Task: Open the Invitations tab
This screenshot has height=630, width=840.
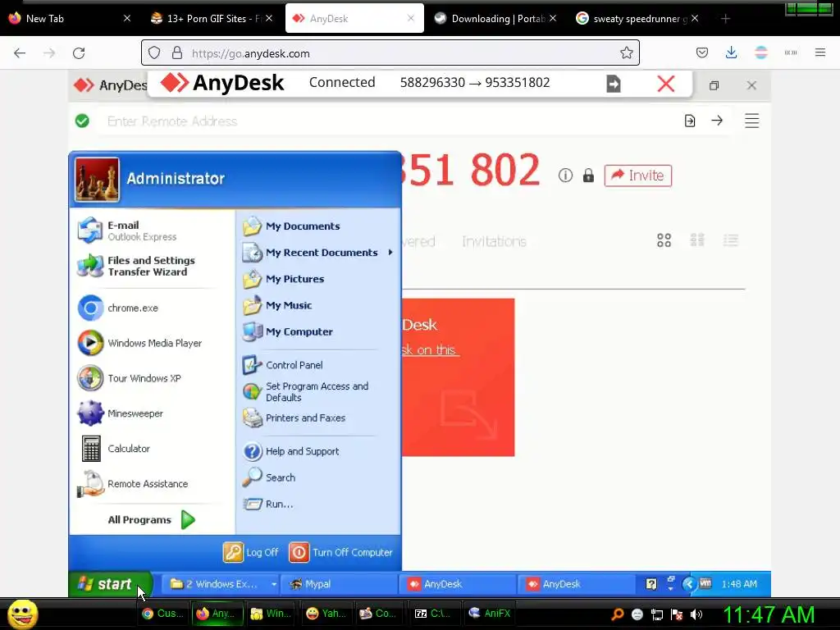Action: pos(494,242)
